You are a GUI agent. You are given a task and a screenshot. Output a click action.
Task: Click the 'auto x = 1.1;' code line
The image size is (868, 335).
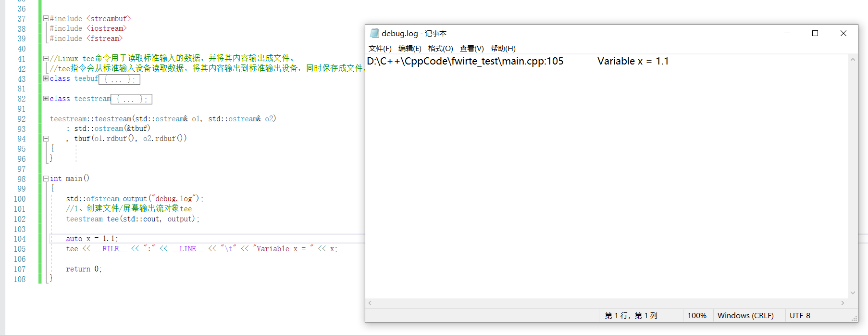92,239
